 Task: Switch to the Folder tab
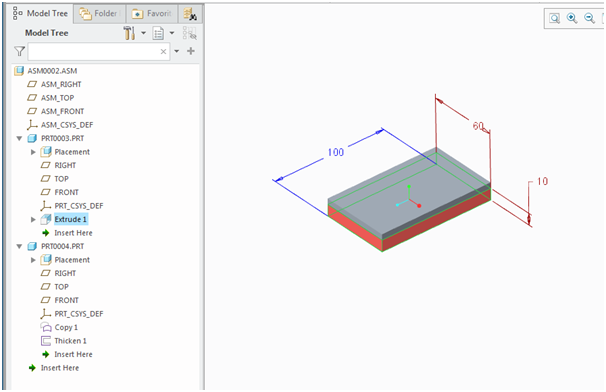pos(99,14)
